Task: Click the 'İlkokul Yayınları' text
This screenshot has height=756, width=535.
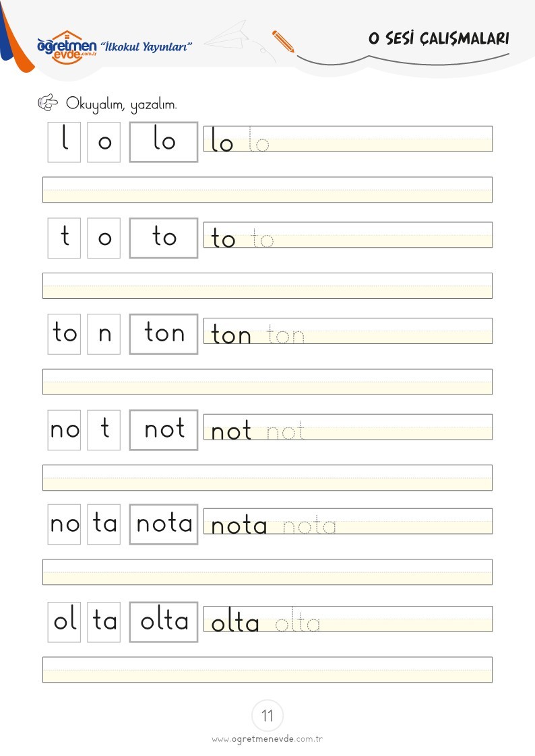Action: (x=147, y=46)
